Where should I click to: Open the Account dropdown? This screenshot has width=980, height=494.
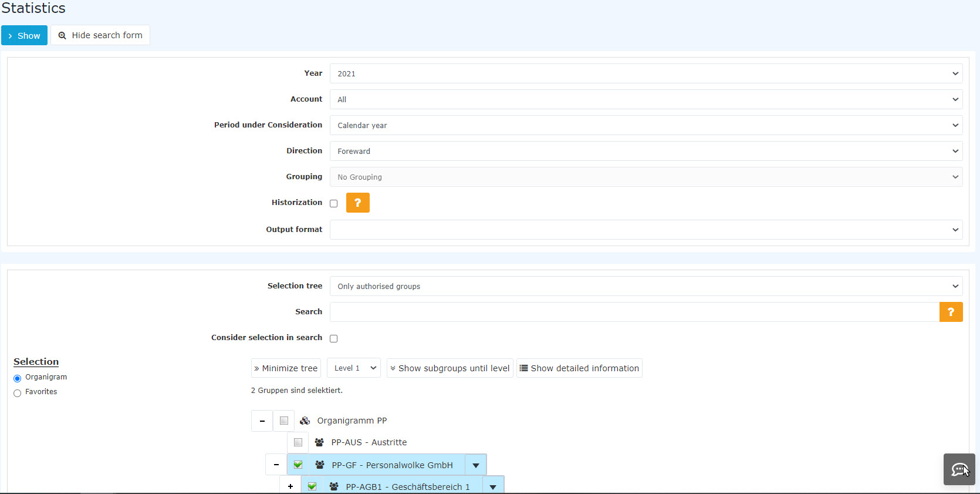pyautogui.click(x=646, y=99)
